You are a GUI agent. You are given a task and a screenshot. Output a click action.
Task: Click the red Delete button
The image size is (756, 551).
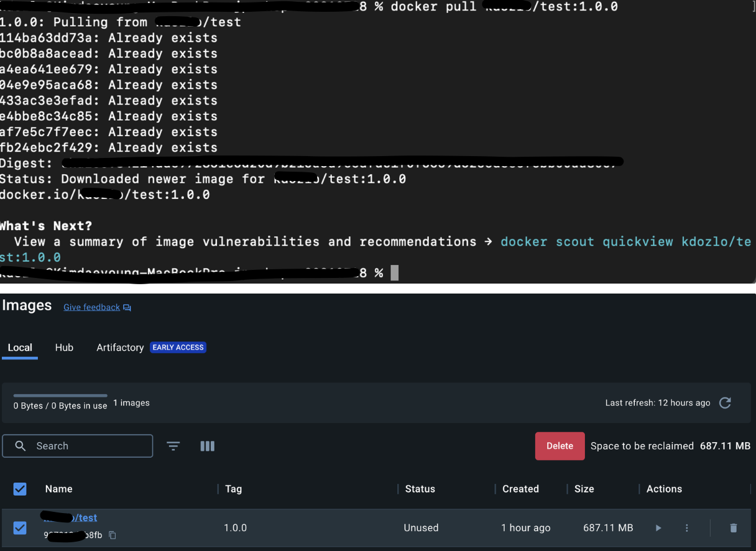click(560, 446)
